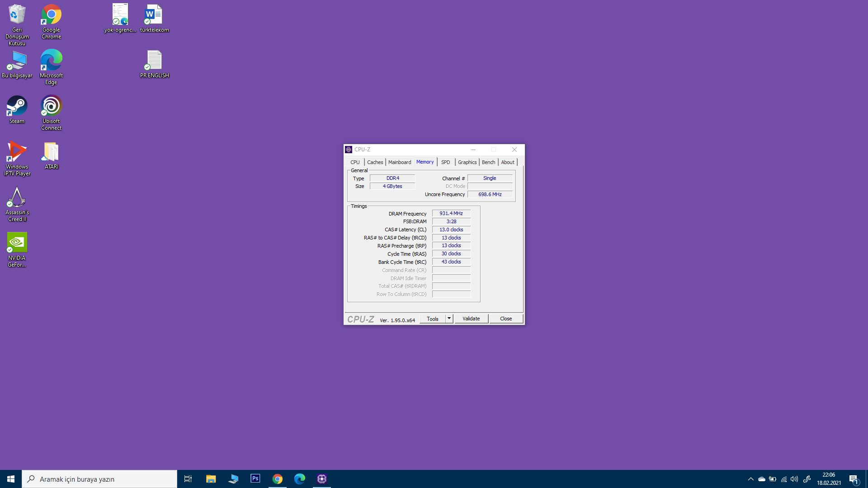Click the Validate button
Screen dimensions: 868x488
point(471,319)
